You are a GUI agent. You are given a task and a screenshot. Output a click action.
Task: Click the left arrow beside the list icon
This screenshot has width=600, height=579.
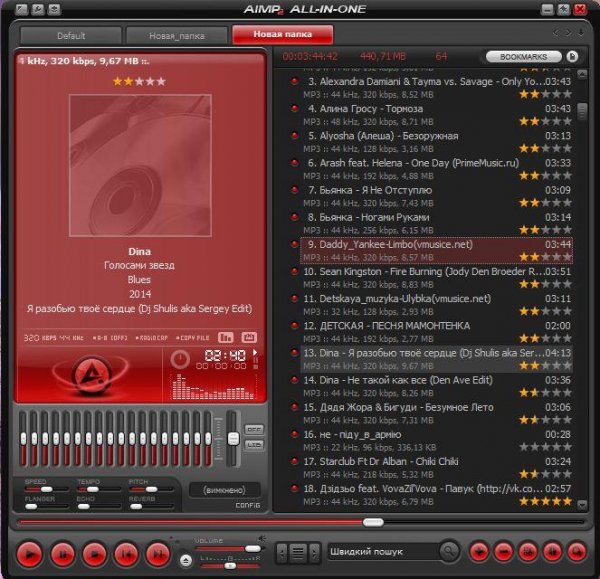(282, 553)
